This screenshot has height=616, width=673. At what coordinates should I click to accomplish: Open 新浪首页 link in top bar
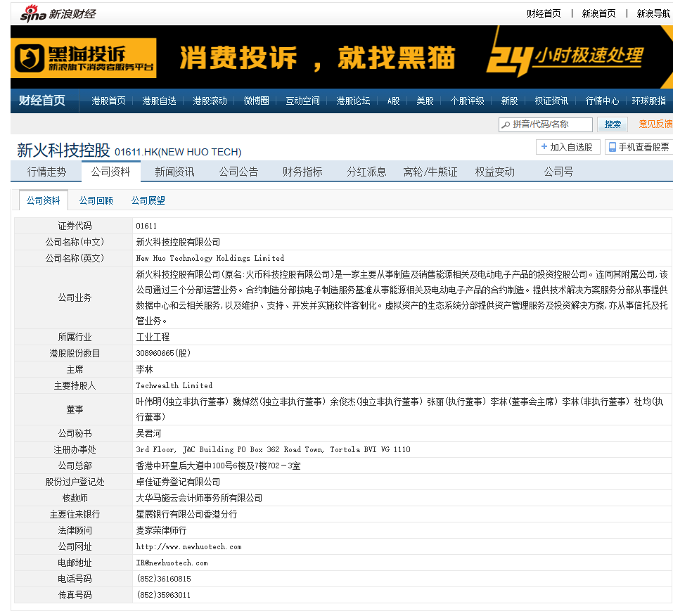[598, 14]
